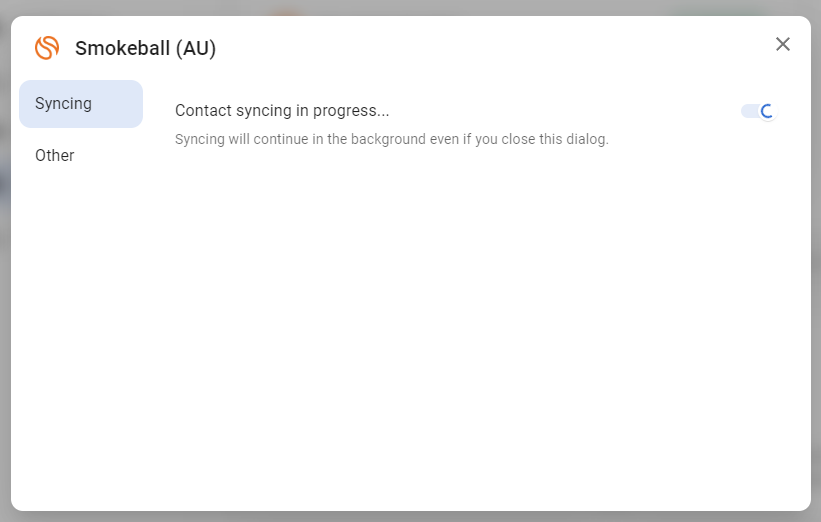Select "Other" in the left sidebar

point(55,156)
